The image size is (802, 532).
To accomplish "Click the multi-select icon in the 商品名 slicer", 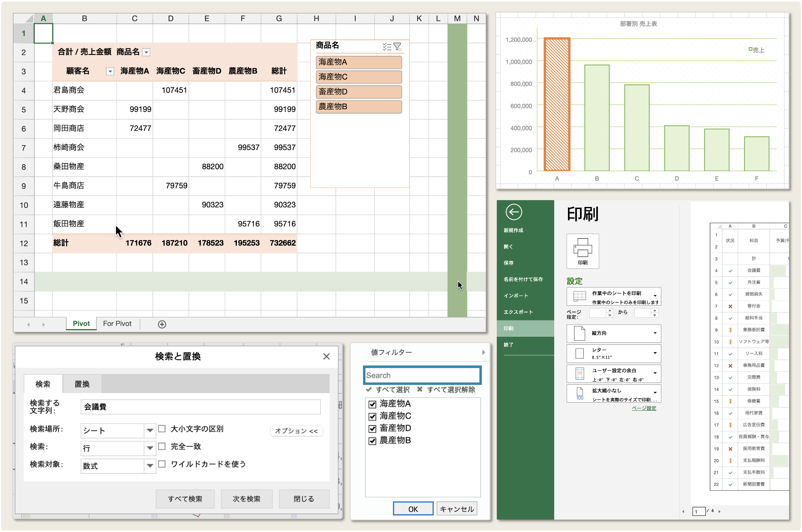I will 387,46.
